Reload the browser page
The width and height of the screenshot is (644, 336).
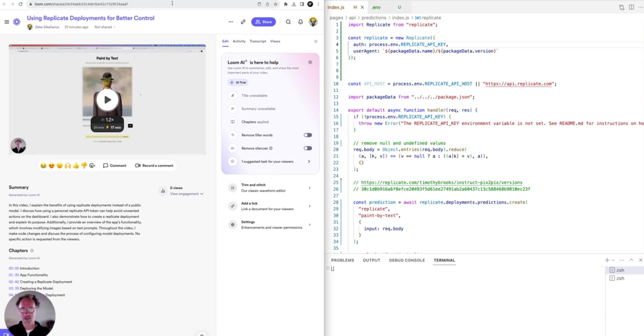[x=20, y=4]
